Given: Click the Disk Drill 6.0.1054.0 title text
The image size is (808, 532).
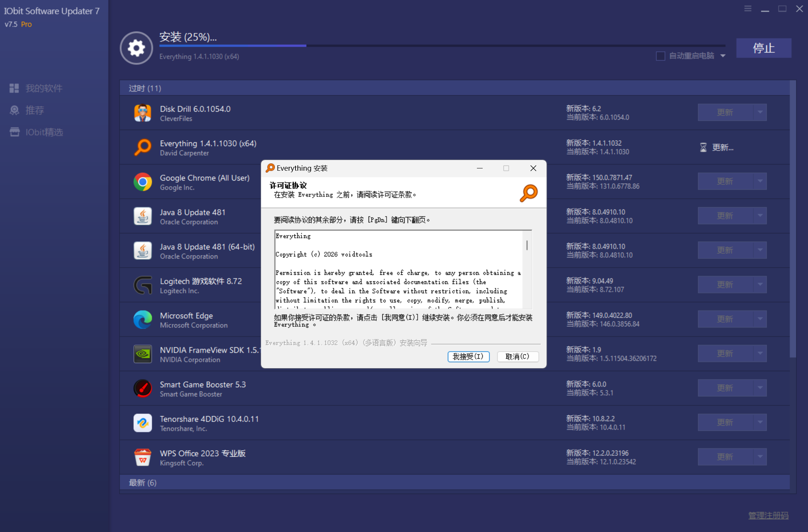Looking at the screenshot, I should (195, 109).
